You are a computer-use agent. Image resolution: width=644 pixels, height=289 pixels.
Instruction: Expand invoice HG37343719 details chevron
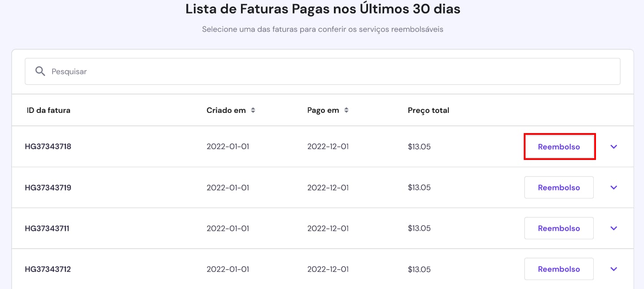(614, 187)
